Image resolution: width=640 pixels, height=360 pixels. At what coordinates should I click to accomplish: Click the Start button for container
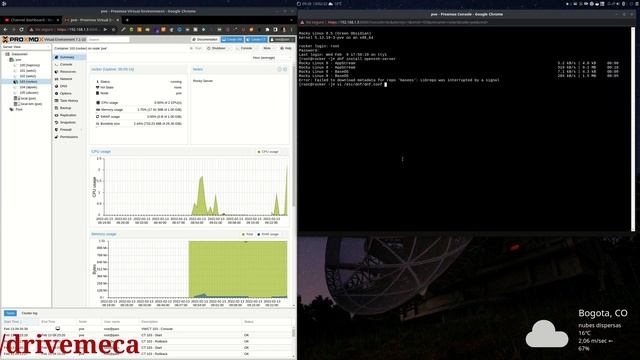point(196,48)
